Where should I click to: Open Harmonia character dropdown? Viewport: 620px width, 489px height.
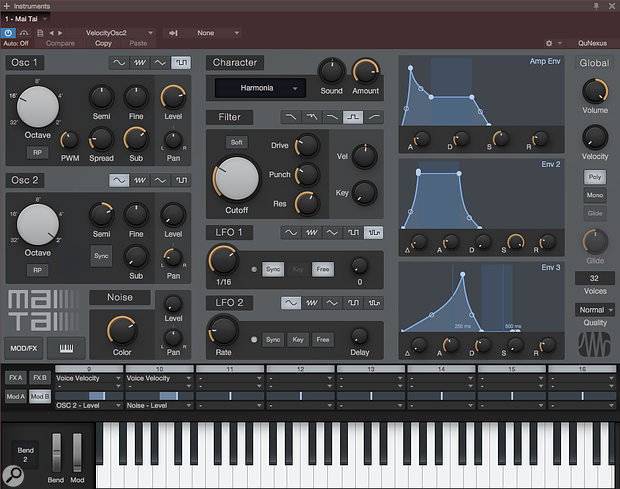pyautogui.click(x=260, y=88)
